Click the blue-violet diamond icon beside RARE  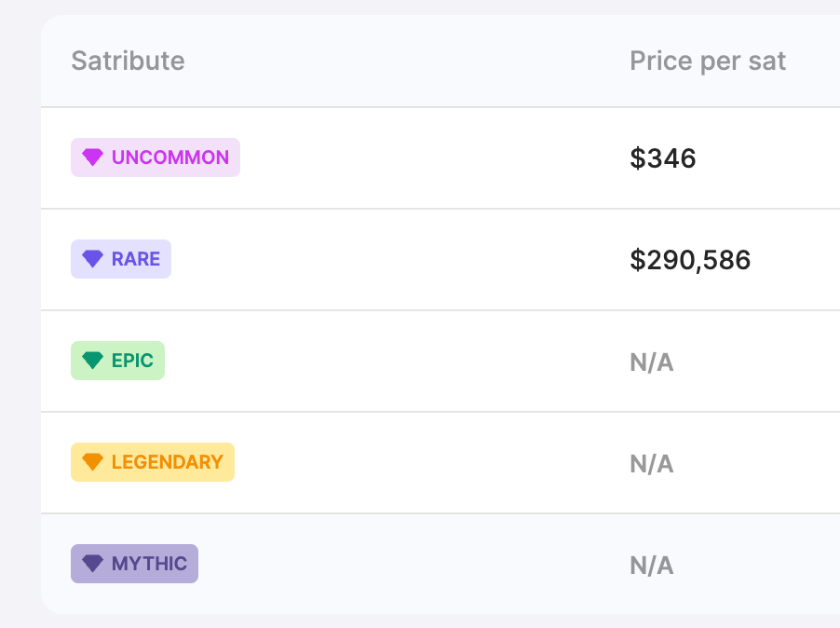92,259
